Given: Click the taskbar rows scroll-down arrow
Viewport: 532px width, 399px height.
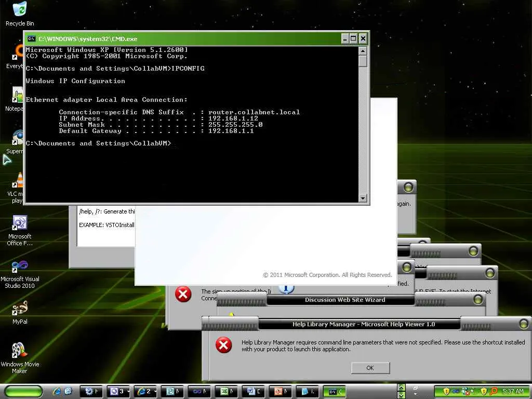Looking at the screenshot, I should 402,395.
